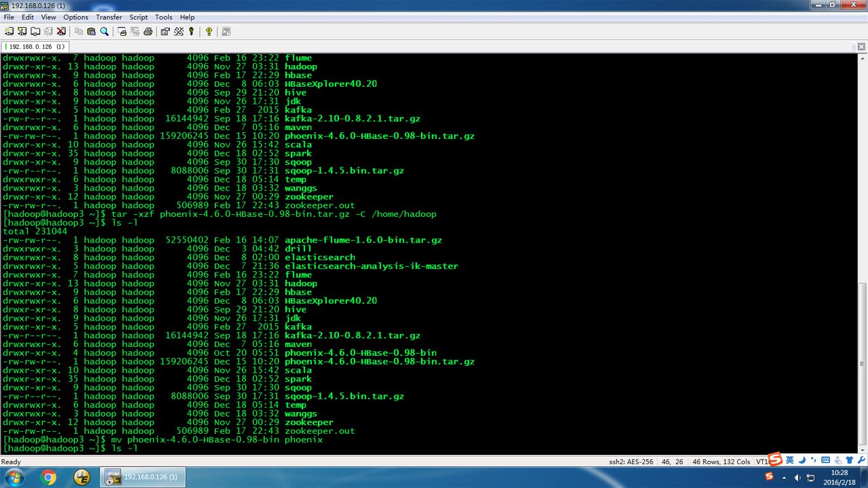Click the taskbar clock 10:28
This screenshot has width=868, height=488.
click(839, 477)
